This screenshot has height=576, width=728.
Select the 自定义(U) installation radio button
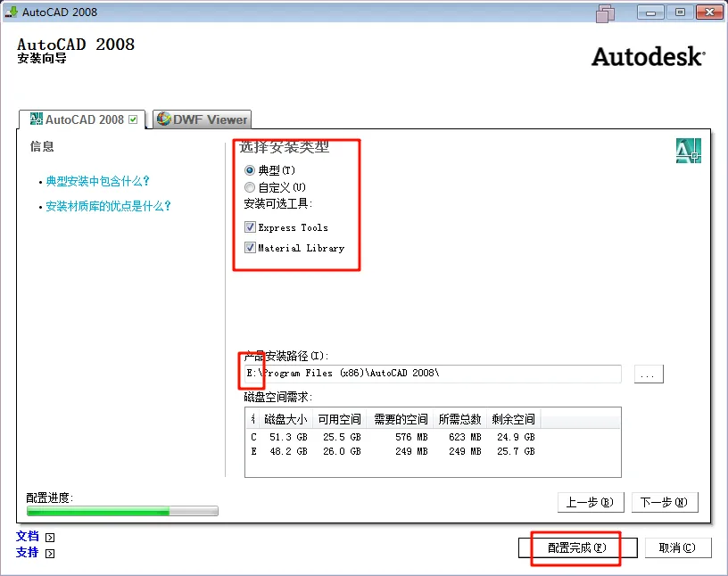250,187
